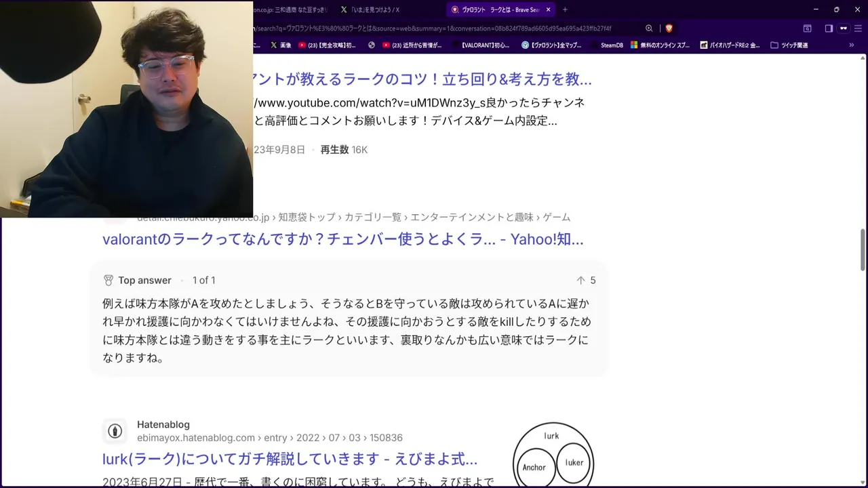Click the Brave Shields lion icon

[x=669, y=28]
